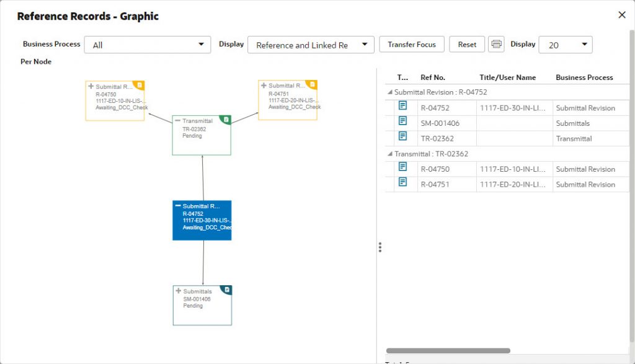Collapse the 'Submittal Revision : R-04752' table group

(389, 92)
